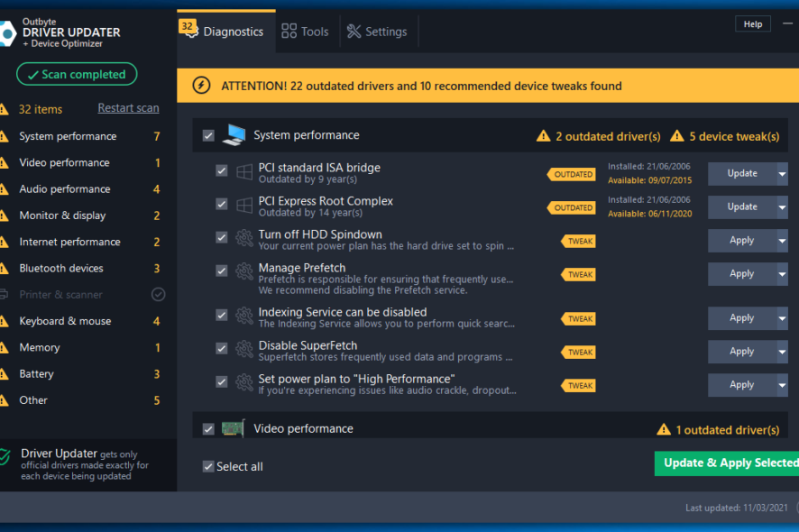Open the Settings tab
Image resolution: width=799 pixels, height=532 pixels.
(378, 32)
